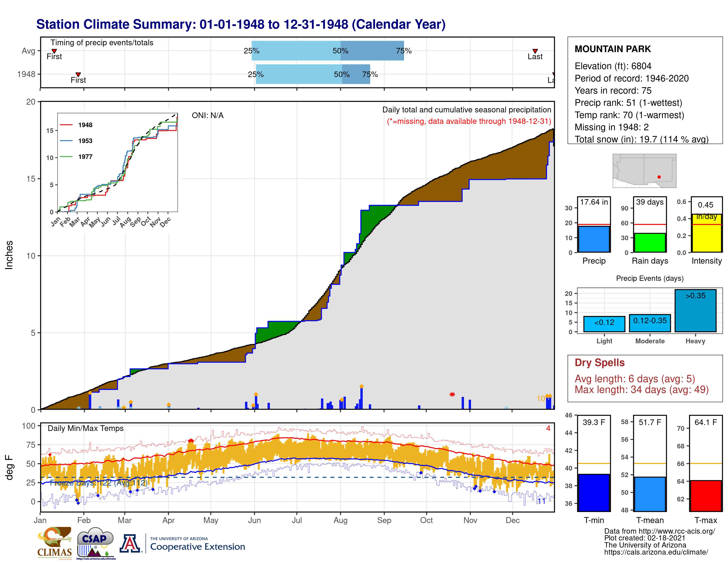Click the Temp rank: 70 line
This screenshot has width=728, height=563.
629,115
